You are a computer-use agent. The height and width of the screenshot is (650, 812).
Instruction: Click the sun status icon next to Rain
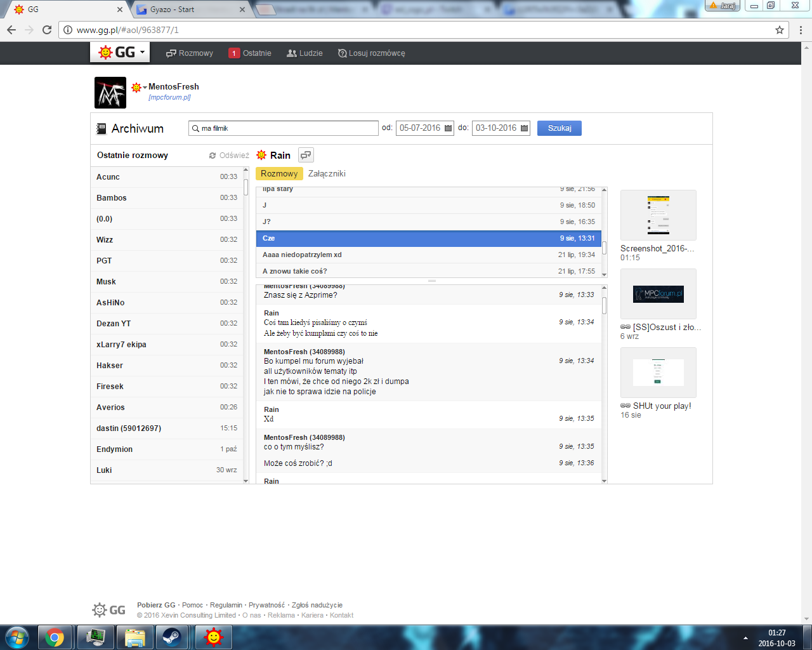(261, 155)
